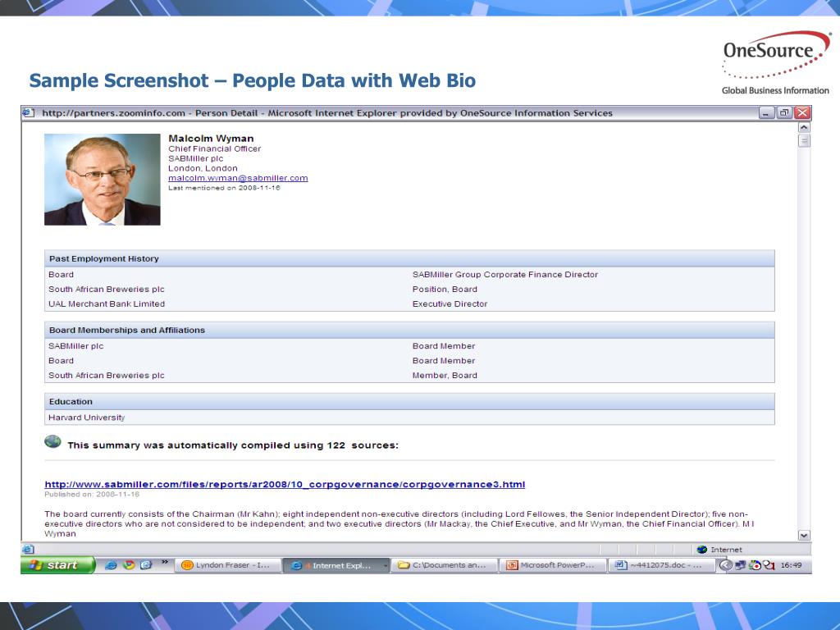Click Executive Director cell
Screen dimensions: 840x630
click(x=450, y=304)
